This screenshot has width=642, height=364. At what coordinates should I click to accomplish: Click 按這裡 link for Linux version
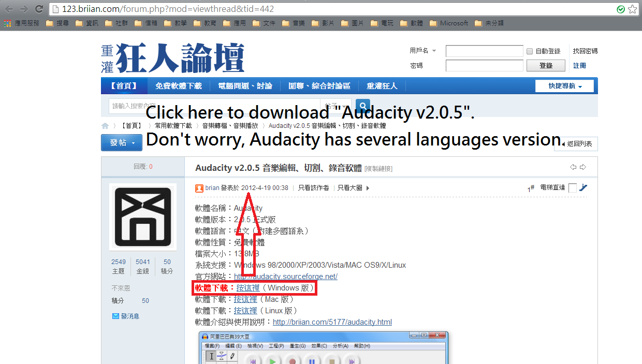click(245, 311)
